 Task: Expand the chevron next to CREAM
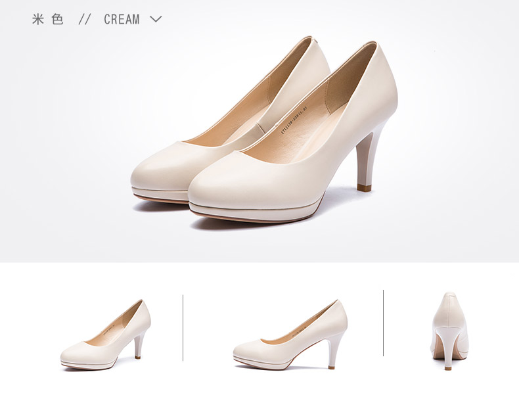coord(156,19)
